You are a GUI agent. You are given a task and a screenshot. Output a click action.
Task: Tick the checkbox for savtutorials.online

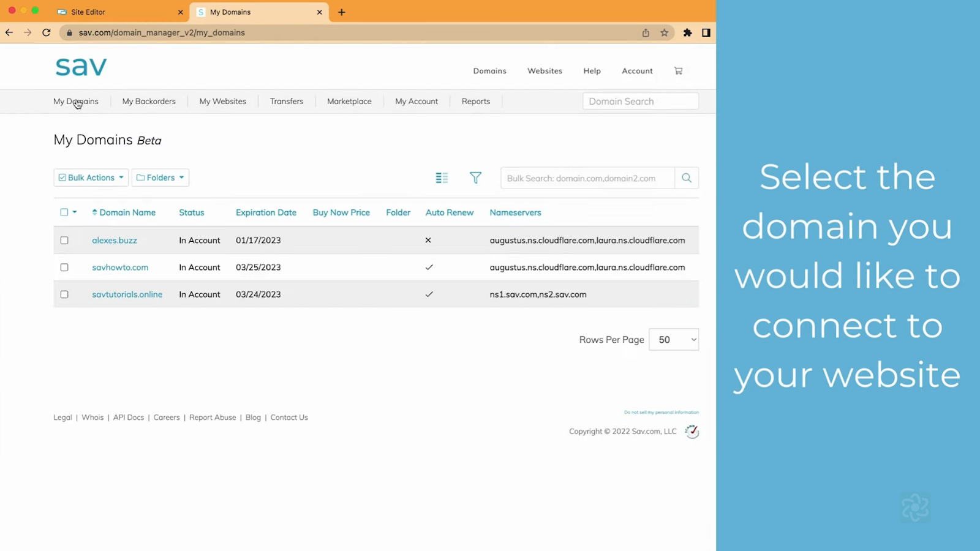(64, 294)
